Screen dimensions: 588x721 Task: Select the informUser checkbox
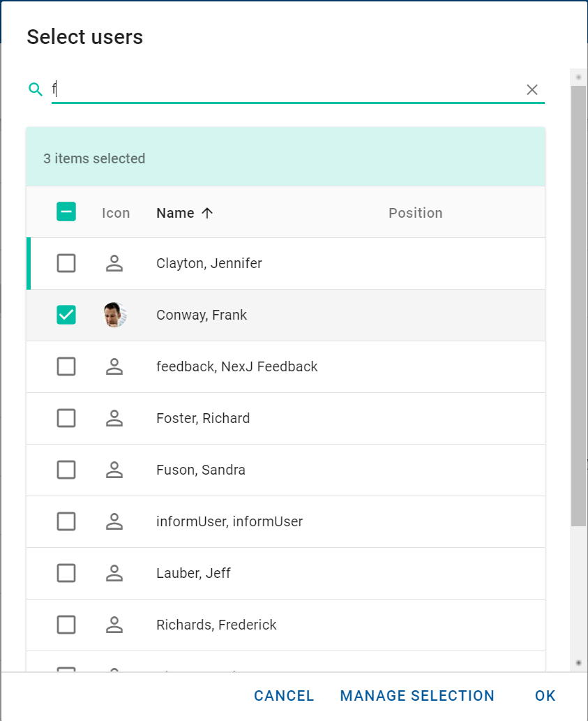click(66, 521)
